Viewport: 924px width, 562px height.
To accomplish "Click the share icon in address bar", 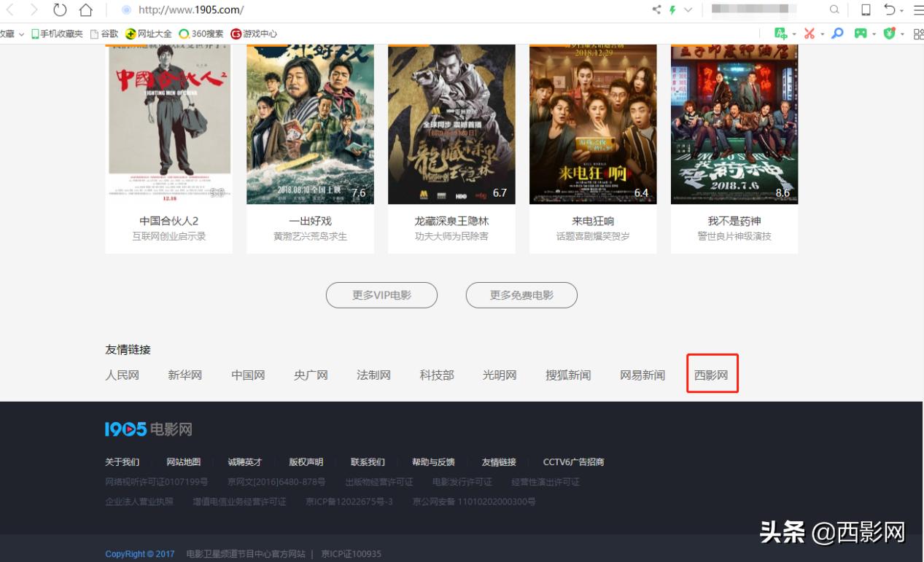I will click(x=656, y=9).
